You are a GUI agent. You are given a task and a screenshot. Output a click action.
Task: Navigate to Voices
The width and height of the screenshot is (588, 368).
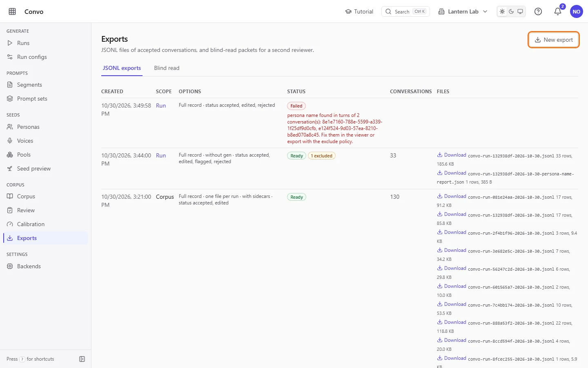click(x=46, y=141)
